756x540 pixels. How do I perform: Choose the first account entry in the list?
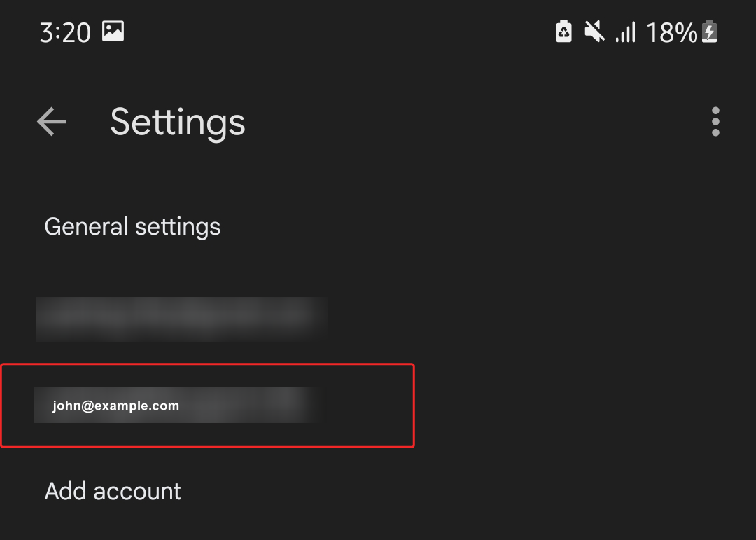[181, 319]
